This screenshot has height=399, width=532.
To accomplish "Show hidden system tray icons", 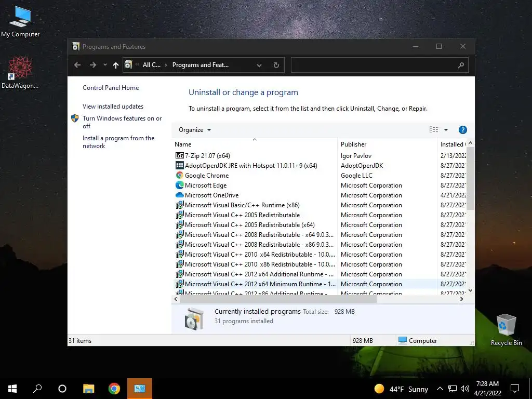I will click(x=440, y=389).
